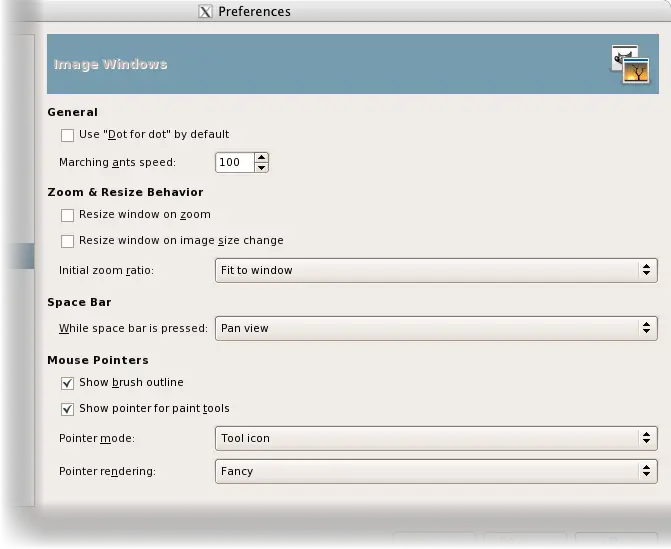Increase Marching ants speed with up arrow
This screenshot has height=549, width=671.
[x=261, y=157]
